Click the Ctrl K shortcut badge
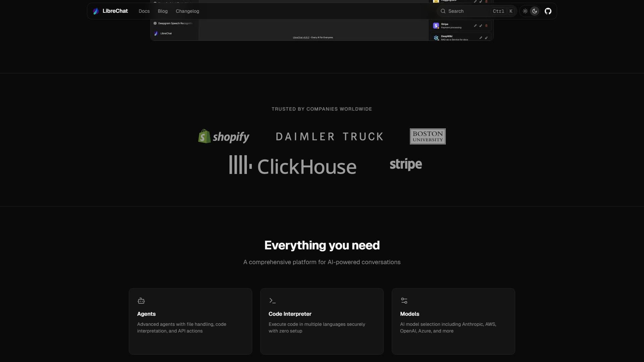 point(502,11)
